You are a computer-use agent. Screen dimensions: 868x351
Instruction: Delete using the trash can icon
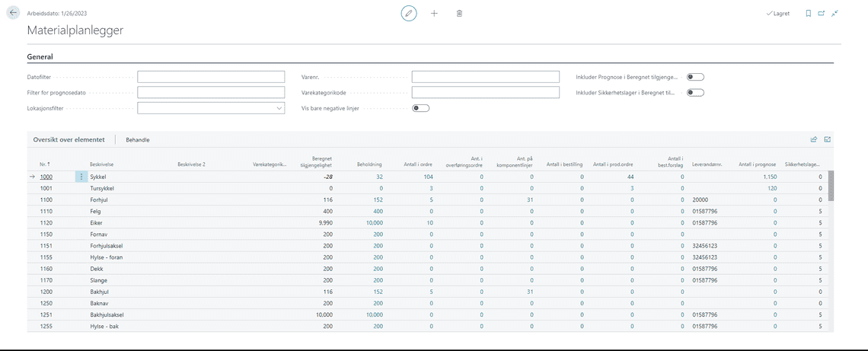459,13
